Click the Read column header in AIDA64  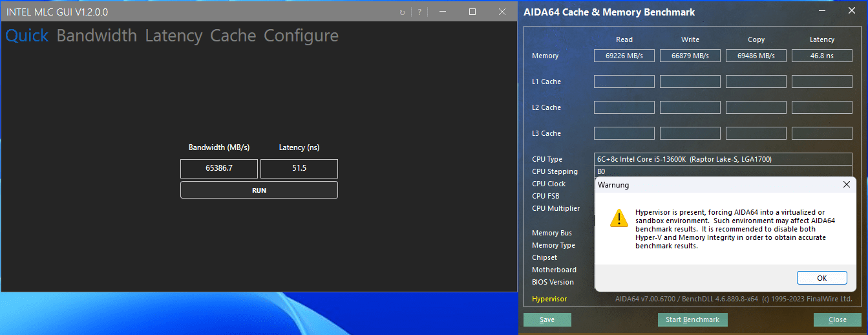click(624, 39)
